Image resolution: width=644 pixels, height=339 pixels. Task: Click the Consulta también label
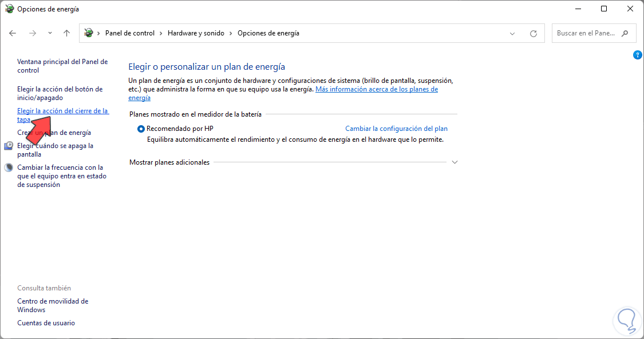[44, 288]
